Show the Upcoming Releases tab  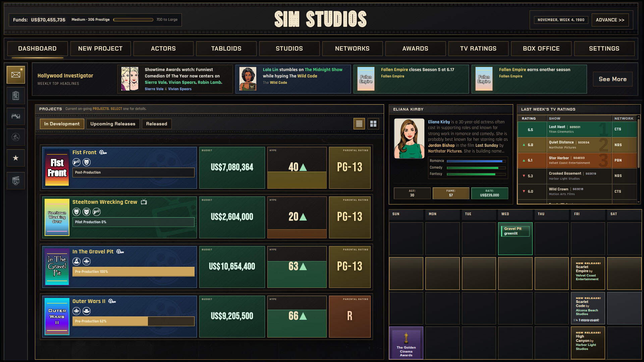113,124
